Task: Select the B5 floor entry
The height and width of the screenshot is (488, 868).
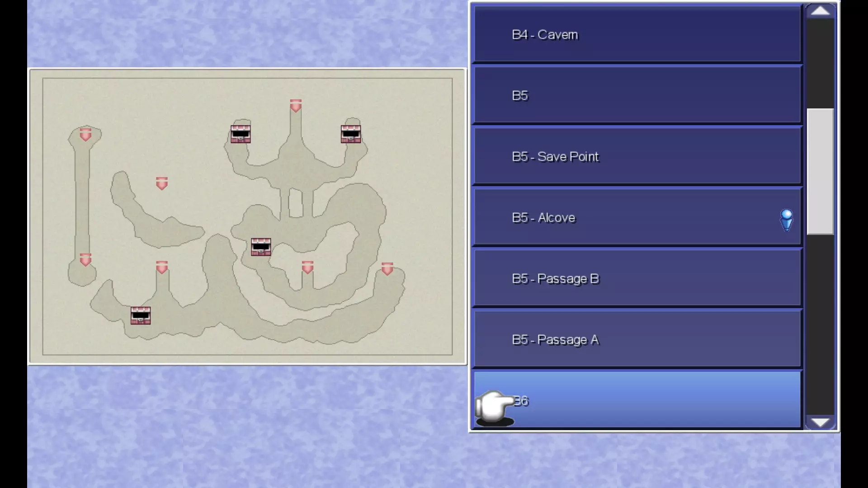Action: (637, 96)
